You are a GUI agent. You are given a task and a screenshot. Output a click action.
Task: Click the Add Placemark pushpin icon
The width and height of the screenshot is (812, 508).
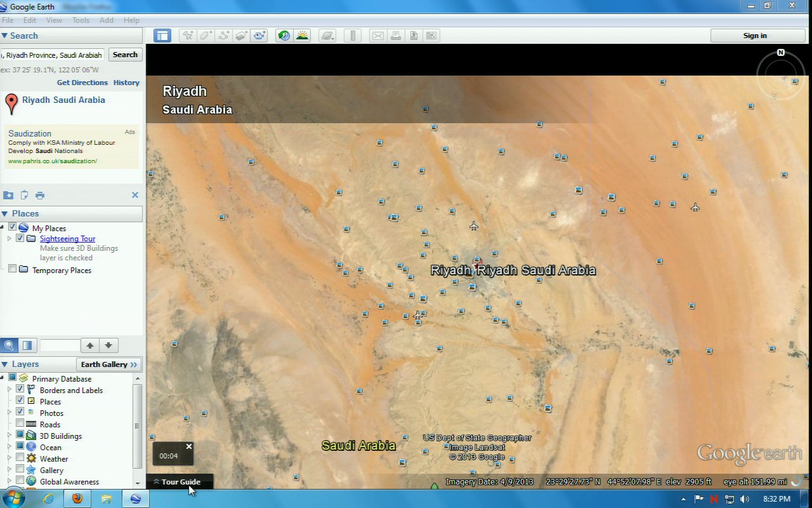coord(188,36)
